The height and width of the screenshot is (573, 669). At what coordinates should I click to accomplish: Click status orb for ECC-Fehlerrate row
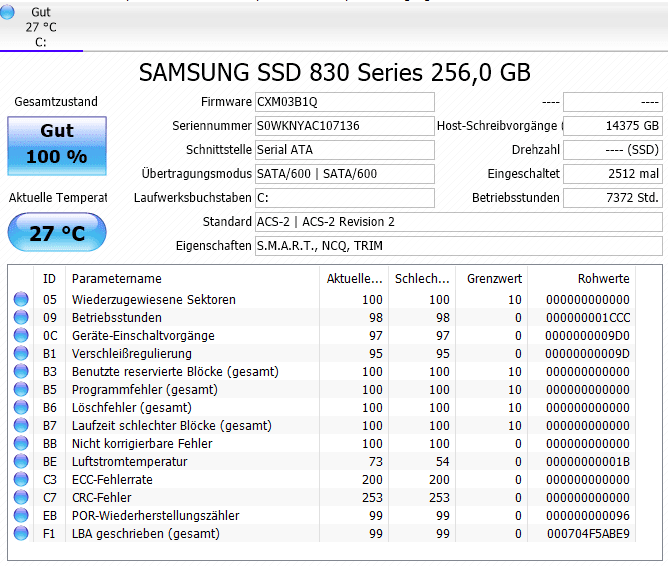pos(21,480)
